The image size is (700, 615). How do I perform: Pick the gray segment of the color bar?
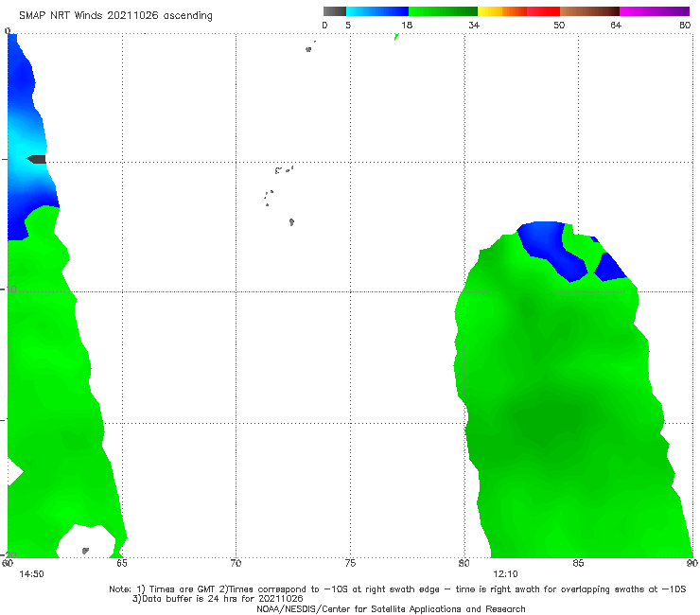point(335,11)
